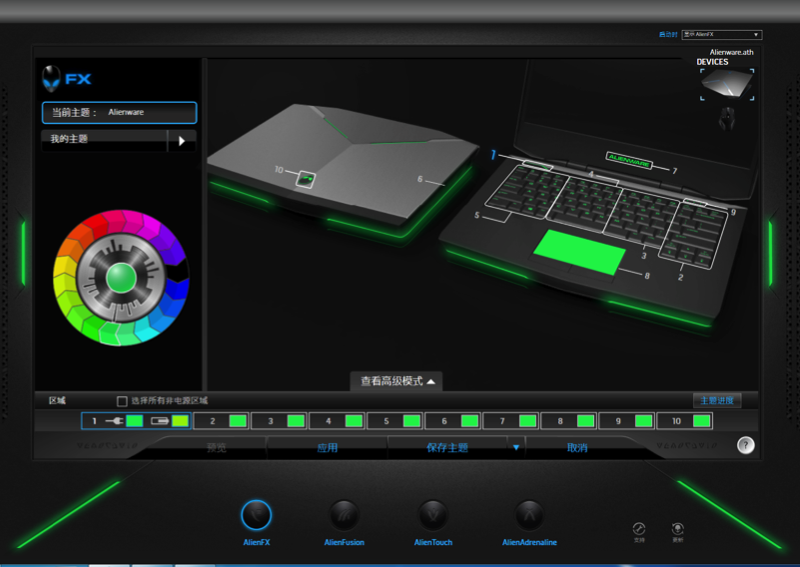
Task: Select the laptop thumbnail under DEVICES
Action: point(727,84)
